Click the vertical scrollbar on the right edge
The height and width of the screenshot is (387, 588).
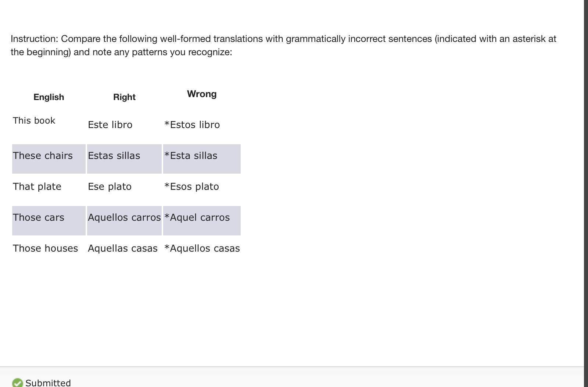586,184
